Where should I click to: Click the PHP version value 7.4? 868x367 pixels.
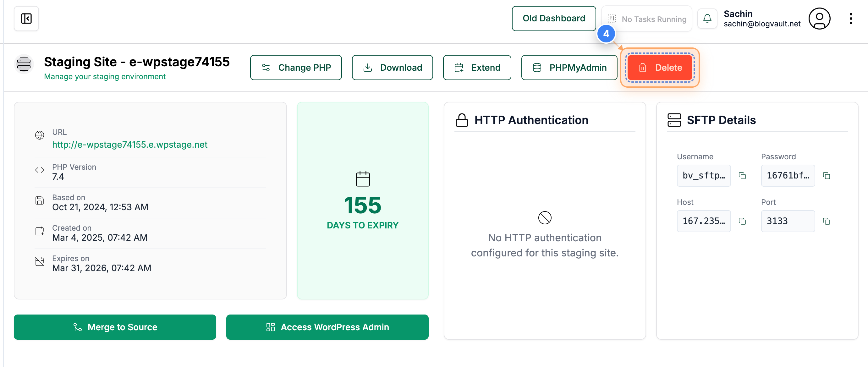coord(58,177)
